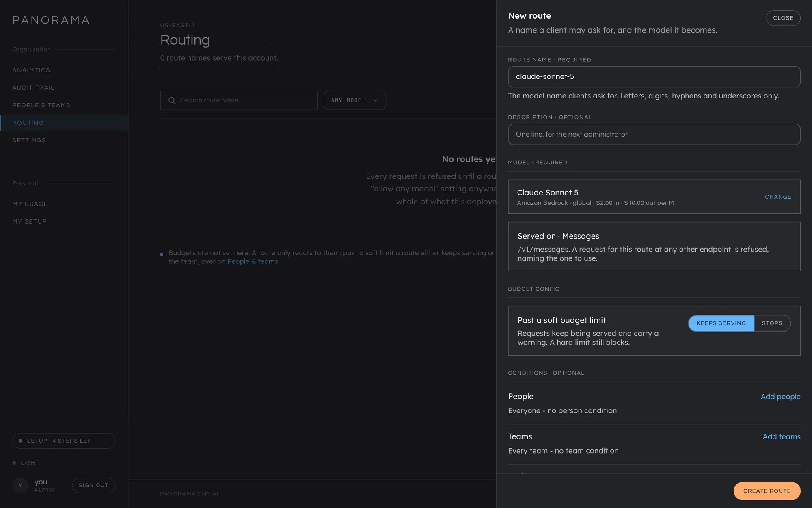Screen dimensions: 812x508
Task: Change the selected Claude Sonnet 5 model
Action: [x=778, y=197]
